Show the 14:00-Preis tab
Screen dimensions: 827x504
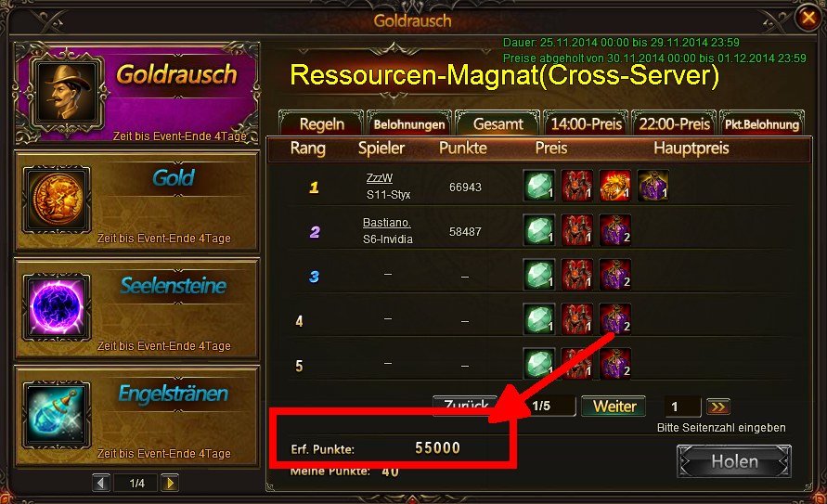(586, 123)
